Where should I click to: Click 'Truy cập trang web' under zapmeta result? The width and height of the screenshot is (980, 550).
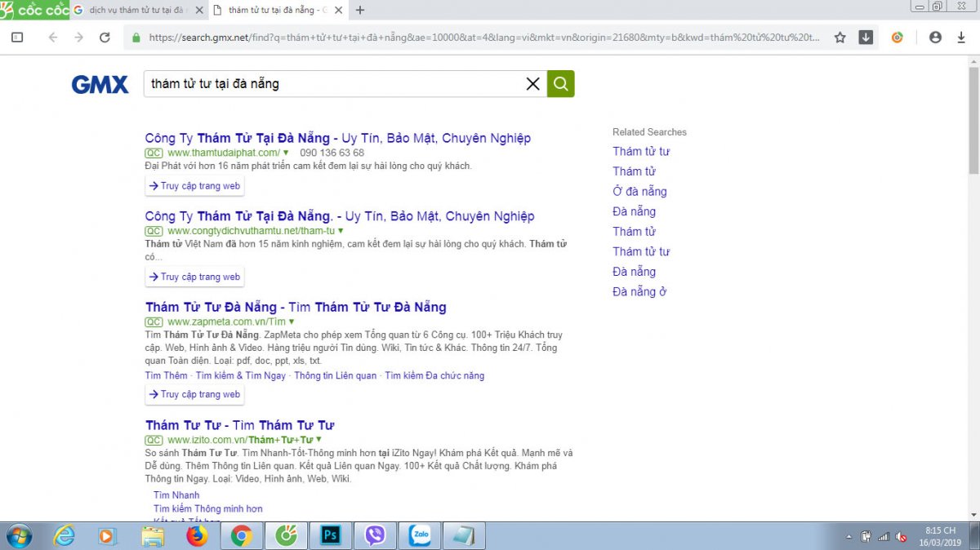pyautogui.click(x=194, y=394)
